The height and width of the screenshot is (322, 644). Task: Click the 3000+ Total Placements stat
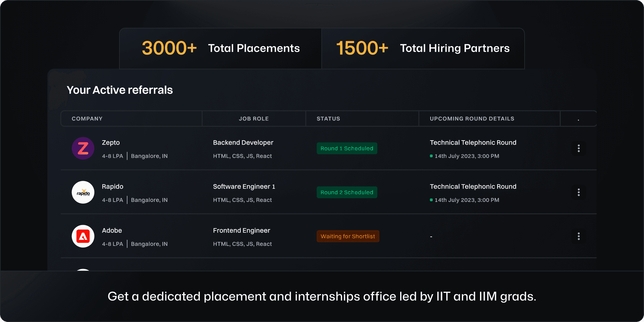221,48
